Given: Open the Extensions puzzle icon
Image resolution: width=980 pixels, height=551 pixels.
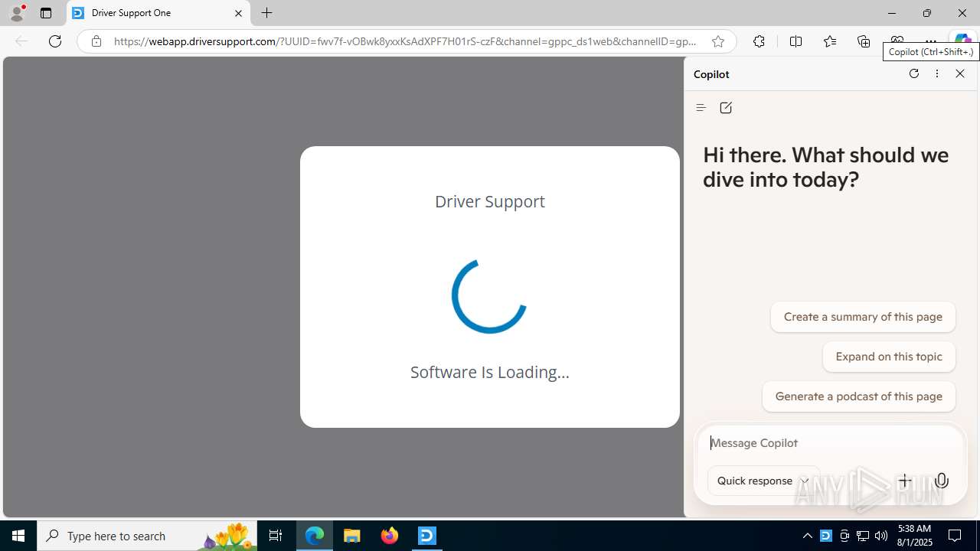Looking at the screenshot, I should [x=759, y=41].
